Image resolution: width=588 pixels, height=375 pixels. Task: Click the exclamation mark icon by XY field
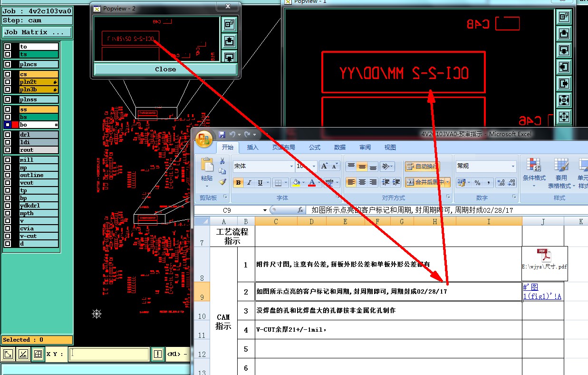[157, 354]
